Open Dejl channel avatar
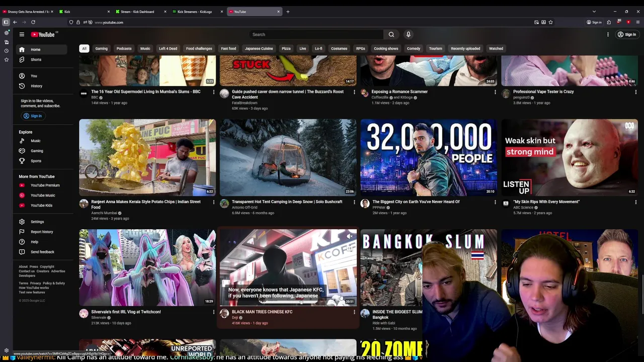Viewport: 644px width, 362px height. point(224,314)
